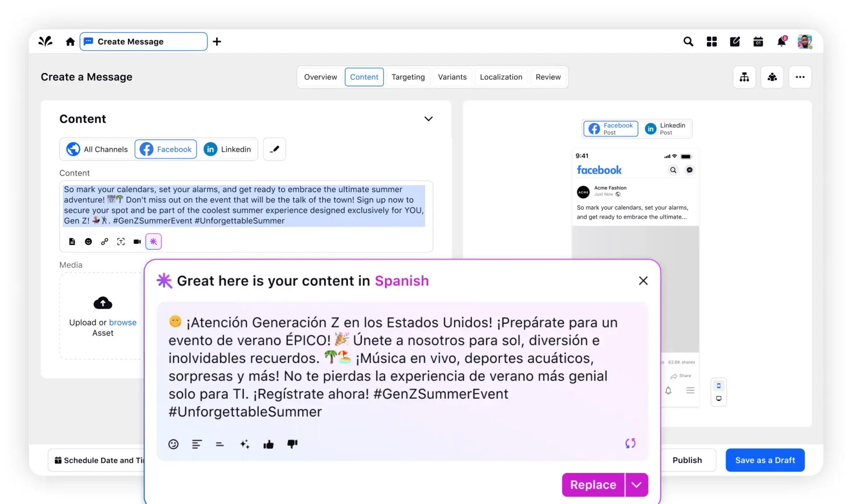The height and width of the screenshot is (504, 852).
Task: Switch to the Targeting tab
Action: pos(408,77)
